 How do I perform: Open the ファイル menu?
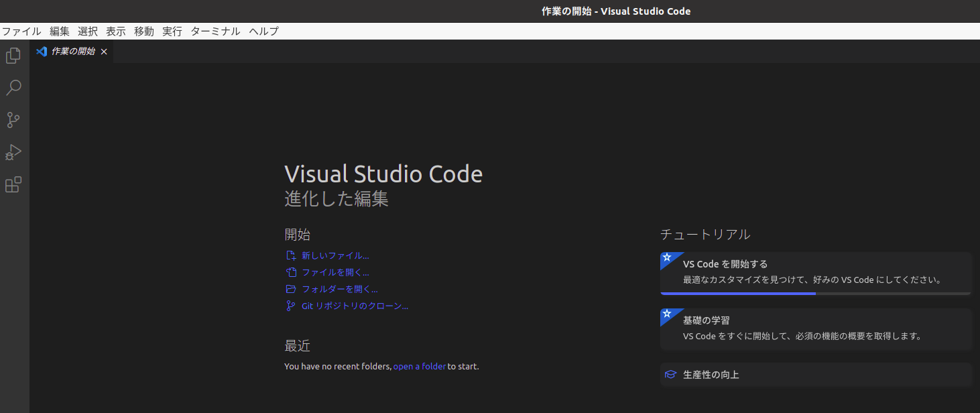tap(22, 31)
